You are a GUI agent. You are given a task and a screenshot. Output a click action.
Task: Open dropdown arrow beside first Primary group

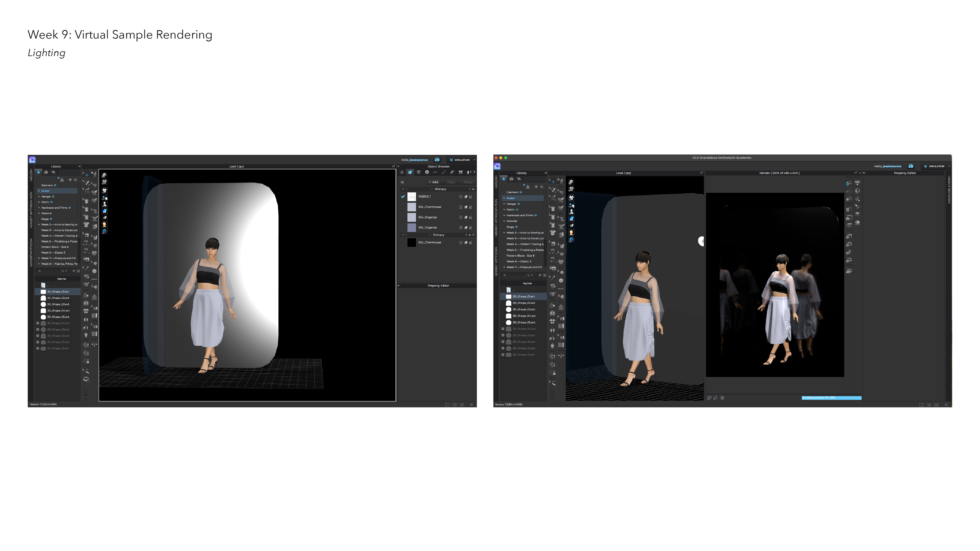[x=407, y=189]
